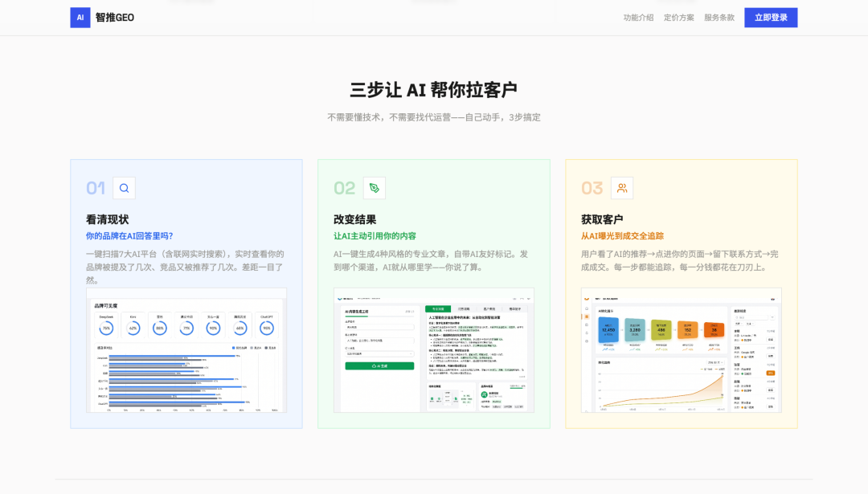Click the blue AI logo icon
This screenshot has height=494, width=868.
[x=80, y=18]
